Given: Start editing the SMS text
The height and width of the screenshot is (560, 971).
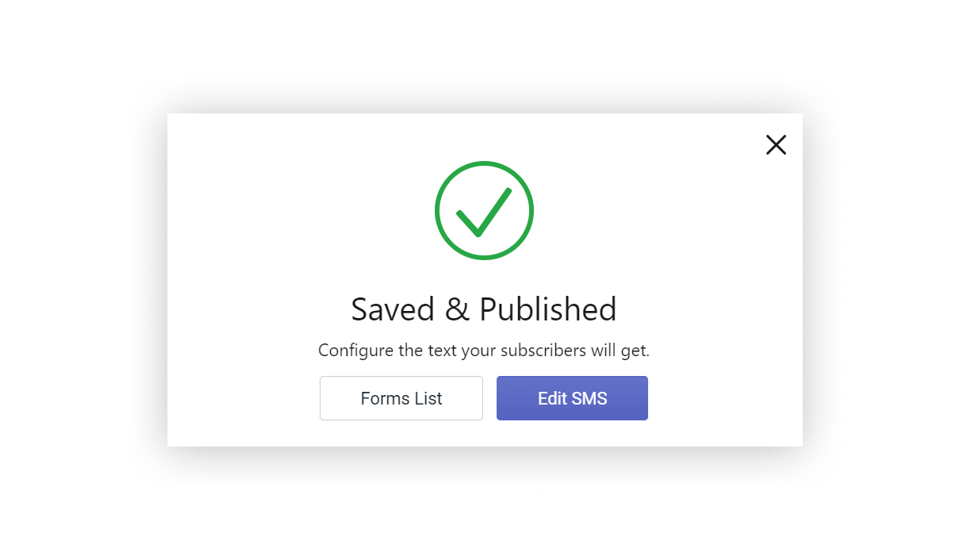Looking at the screenshot, I should click(x=572, y=398).
